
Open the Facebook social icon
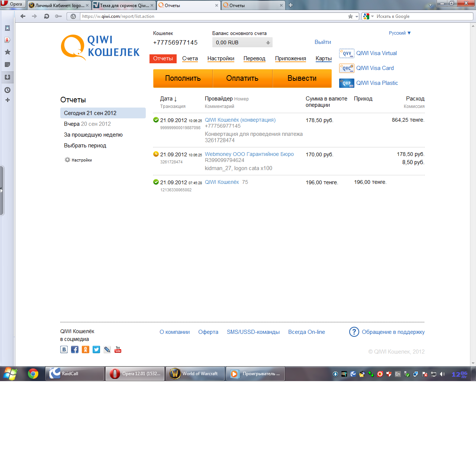pyautogui.click(x=75, y=349)
